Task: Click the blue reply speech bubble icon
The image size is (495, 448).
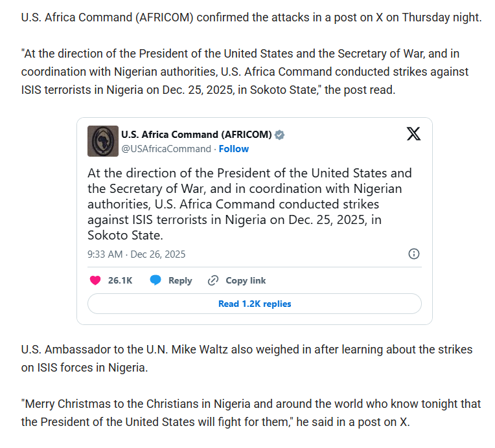Action: pos(155,280)
